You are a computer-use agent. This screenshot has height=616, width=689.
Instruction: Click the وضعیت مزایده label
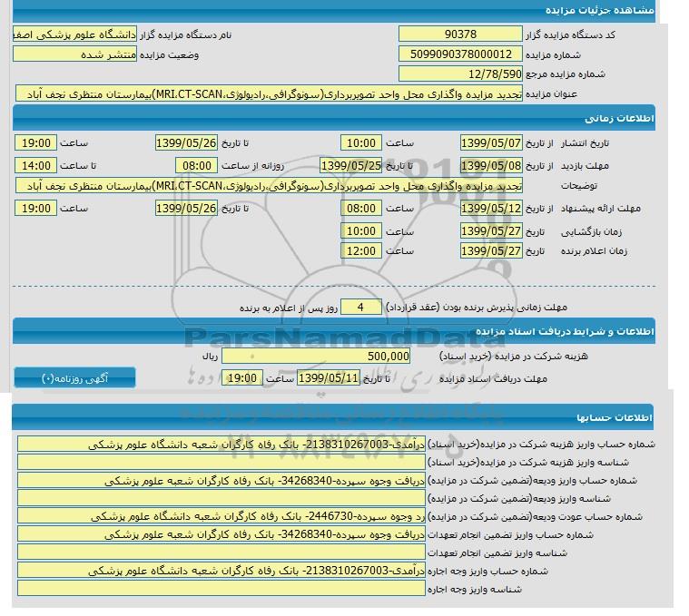tap(169, 54)
